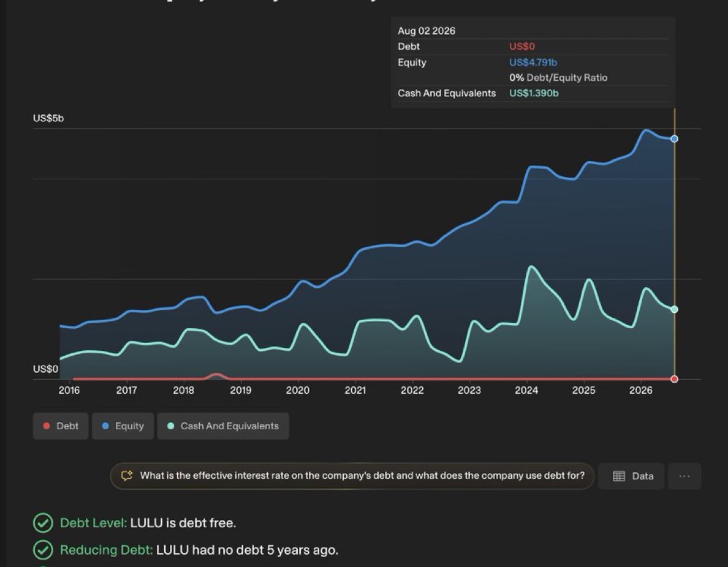Click the US$5b y-axis label
728x567 pixels.
point(48,118)
